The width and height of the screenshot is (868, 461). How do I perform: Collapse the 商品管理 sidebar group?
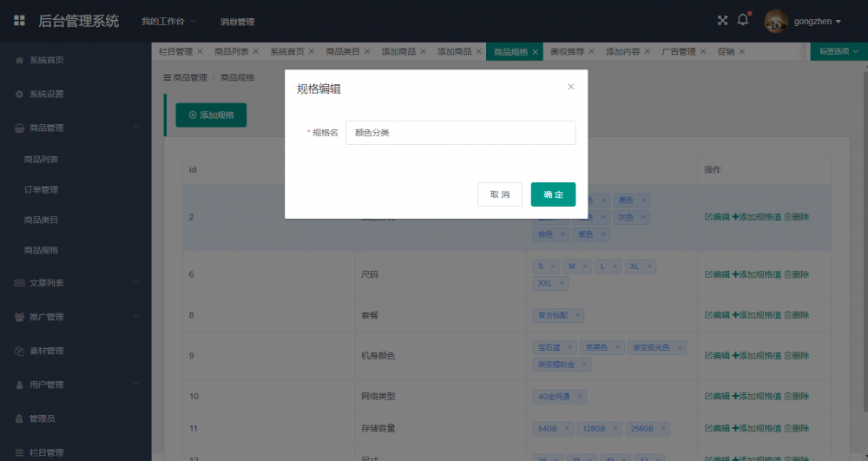point(76,128)
